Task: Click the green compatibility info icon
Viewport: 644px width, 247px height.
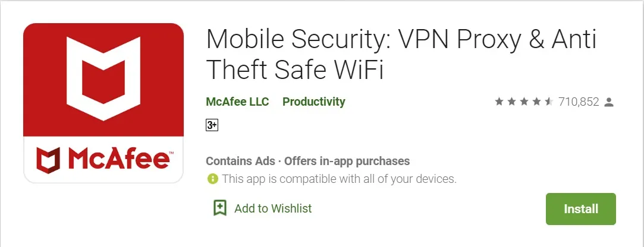Action: pos(212,179)
